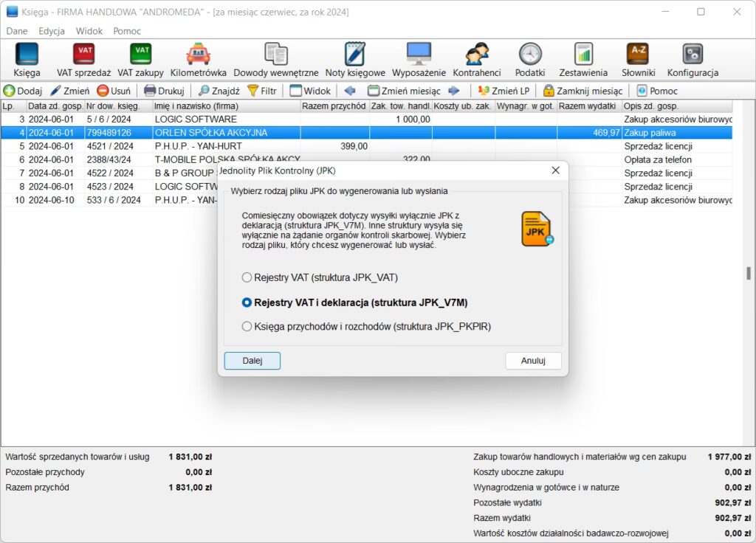Open the Zestawienia reports module
Viewport: 756px width, 543px height.
583,60
